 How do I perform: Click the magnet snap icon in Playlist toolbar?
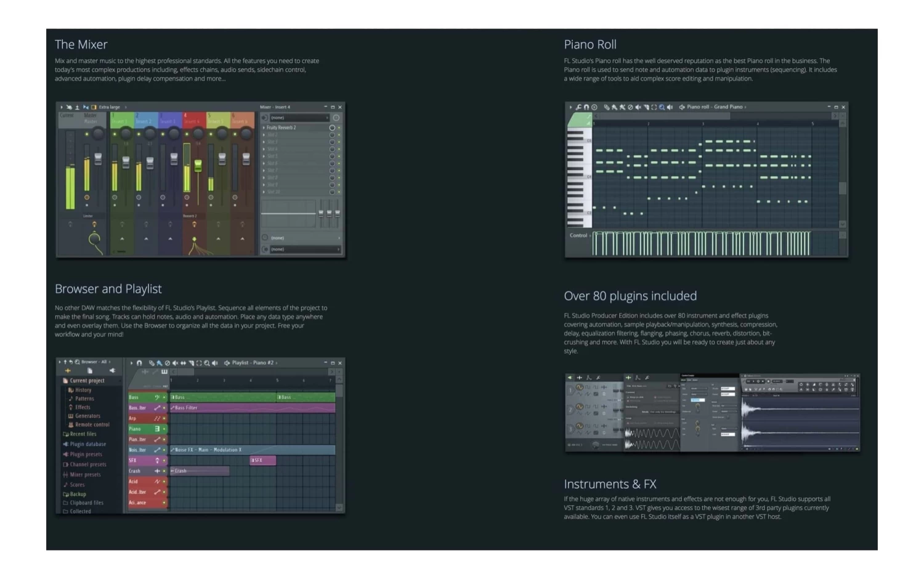point(139,363)
